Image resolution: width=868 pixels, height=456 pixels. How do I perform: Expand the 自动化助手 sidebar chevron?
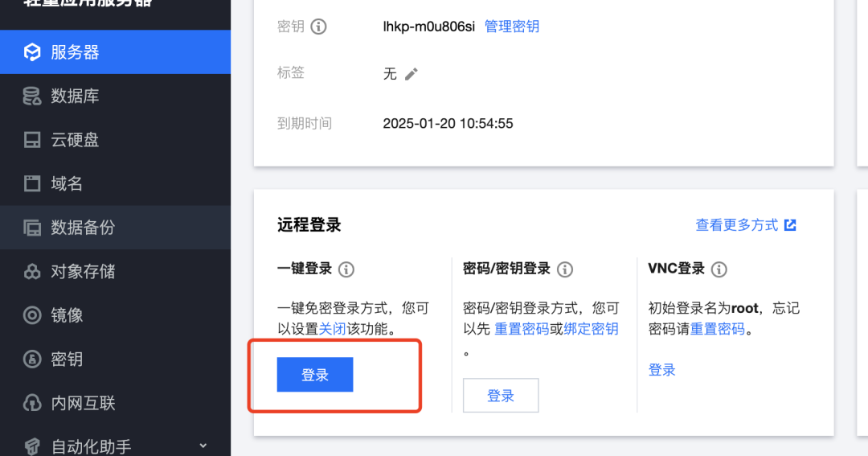203,446
